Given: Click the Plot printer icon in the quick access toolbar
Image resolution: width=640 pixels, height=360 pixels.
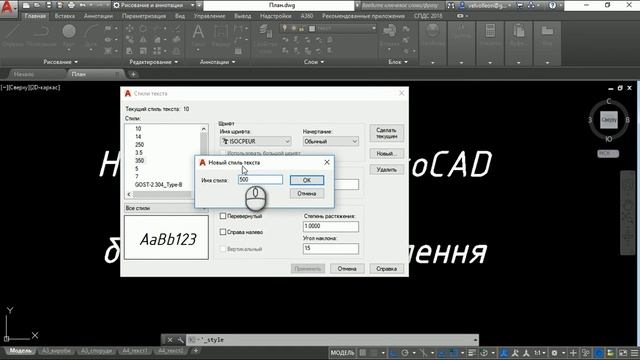Looking at the screenshot, I should tap(71, 5).
